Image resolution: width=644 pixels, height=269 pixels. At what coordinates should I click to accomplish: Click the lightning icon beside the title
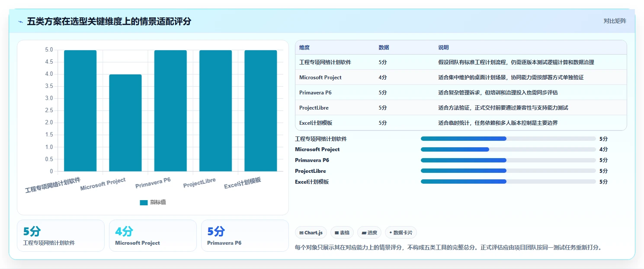(21, 22)
